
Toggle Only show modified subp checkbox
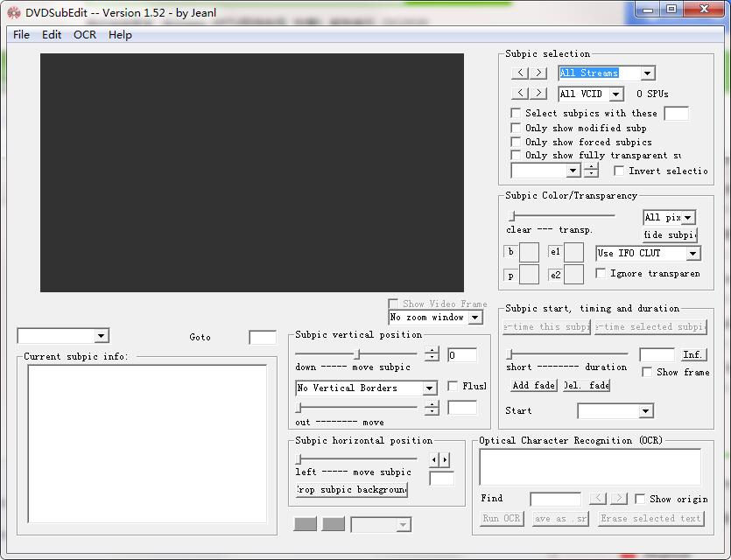pos(516,128)
